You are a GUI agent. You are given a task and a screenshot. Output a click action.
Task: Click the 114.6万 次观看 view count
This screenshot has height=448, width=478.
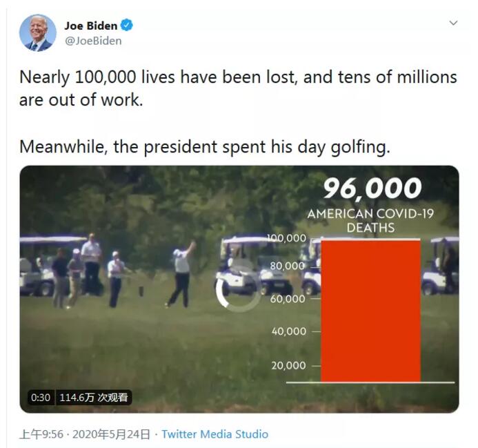[94, 398]
